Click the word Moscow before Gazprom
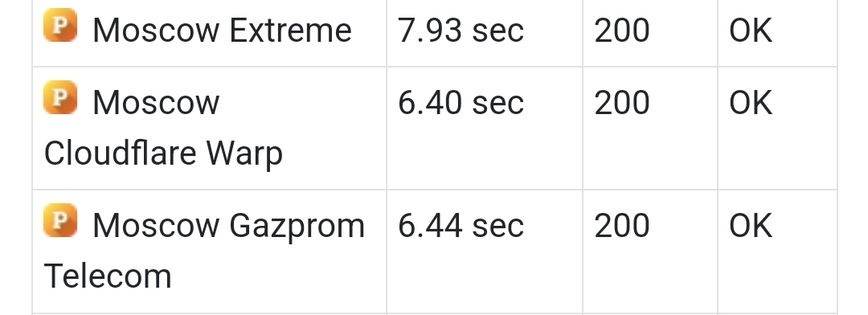868x315 pixels. (156, 225)
